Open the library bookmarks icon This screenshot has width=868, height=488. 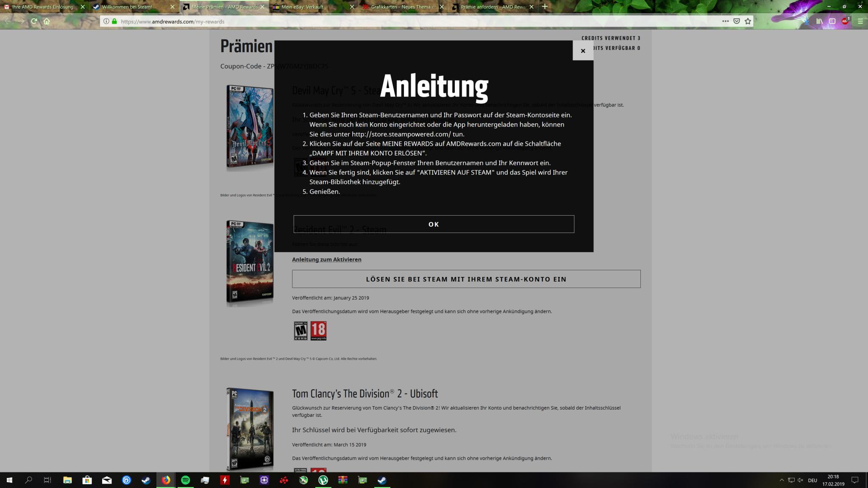click(819, 21)
